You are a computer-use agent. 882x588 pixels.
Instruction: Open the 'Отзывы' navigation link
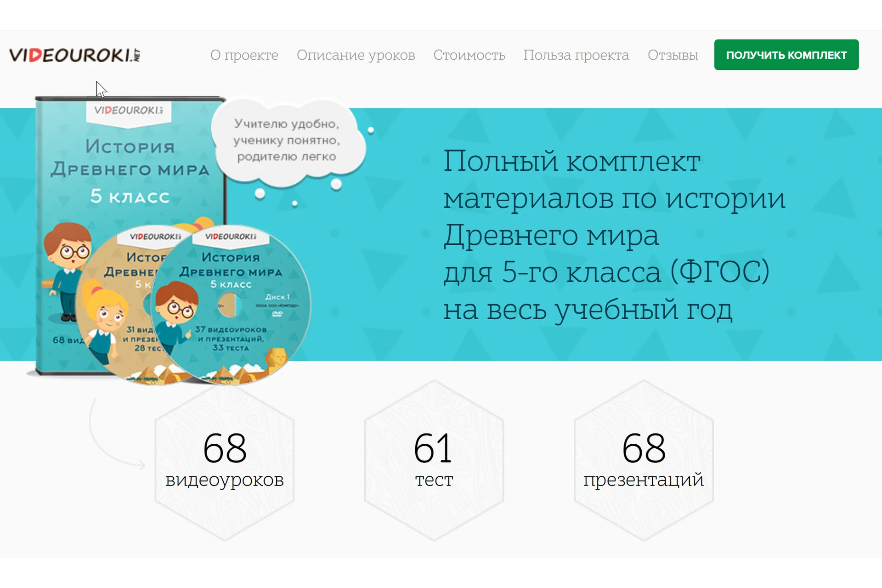tap(673, 55)
